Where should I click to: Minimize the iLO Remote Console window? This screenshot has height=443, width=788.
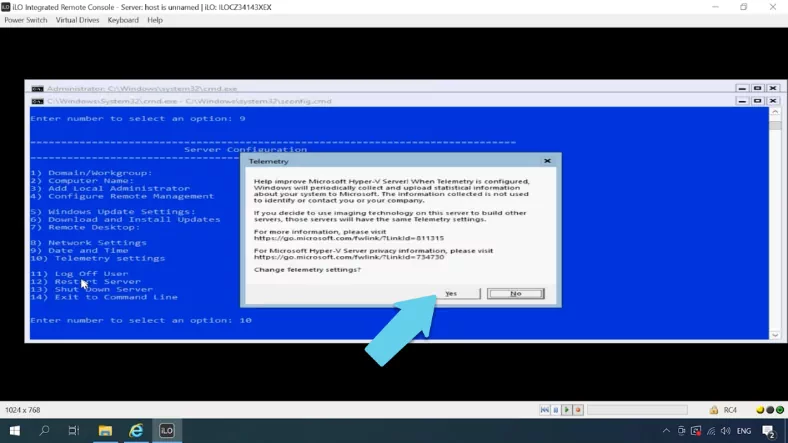pyautogui.click(x=715, y=7)
